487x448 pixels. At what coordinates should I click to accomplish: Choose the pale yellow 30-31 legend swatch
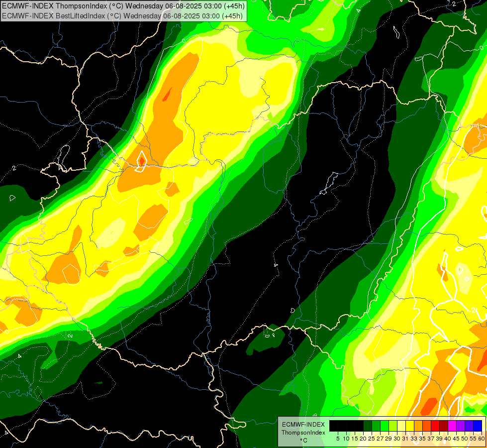tap(401, 426)
